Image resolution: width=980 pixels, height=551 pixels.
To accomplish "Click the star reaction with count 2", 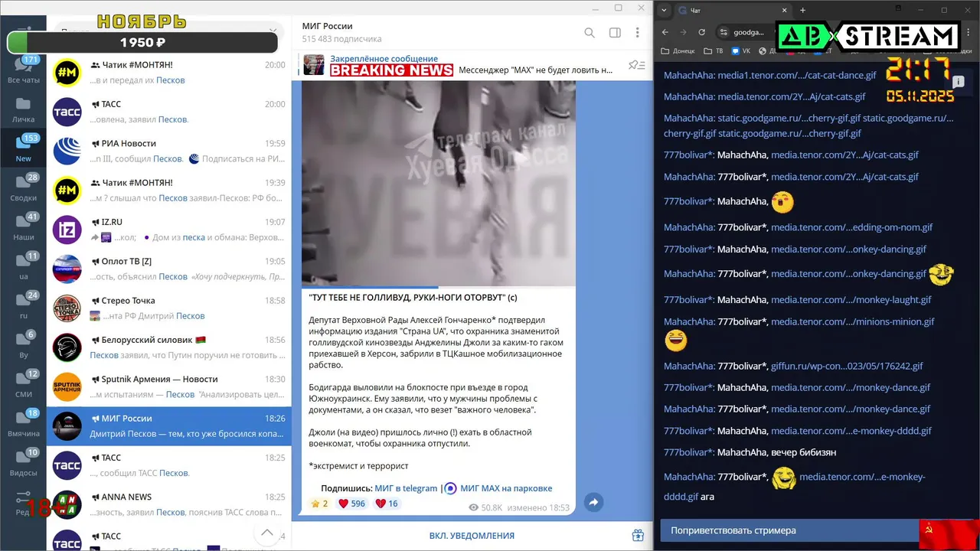I will pyautogui.click(x=319, y=504).
